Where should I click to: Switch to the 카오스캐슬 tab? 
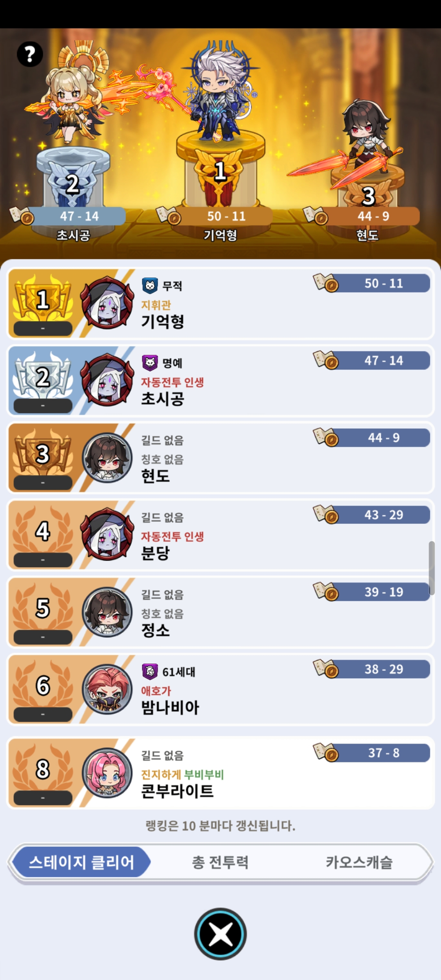coord(359,862)
